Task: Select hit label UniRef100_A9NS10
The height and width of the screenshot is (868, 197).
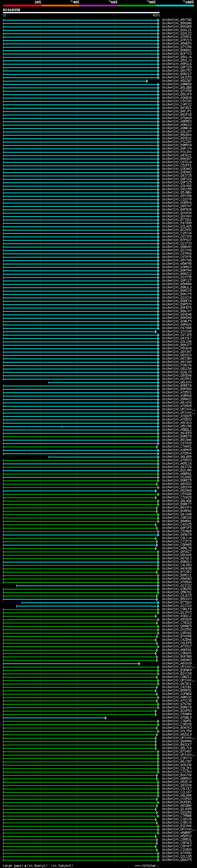Action: point(177,125)
